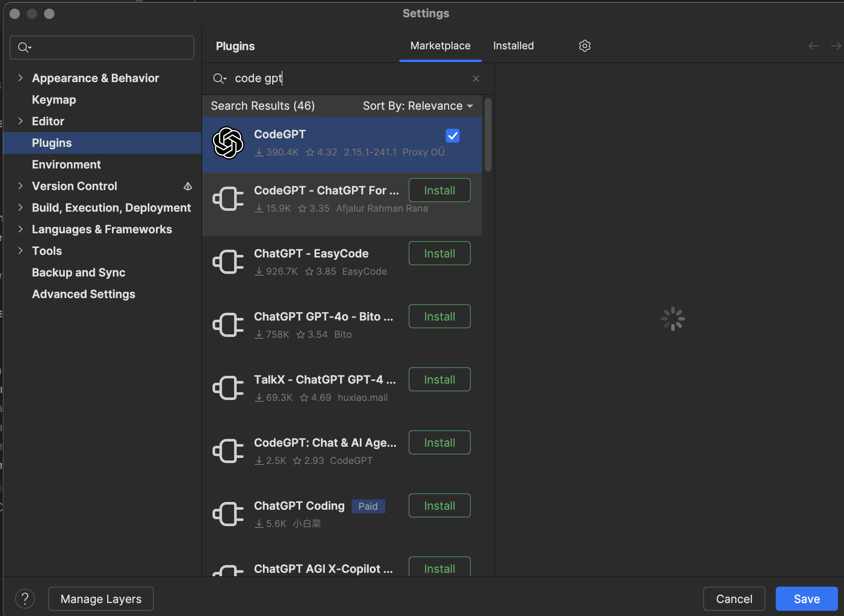Navigate forward with the right arrow

click(x=836, y=46)
